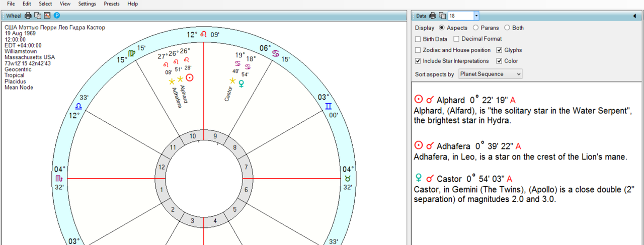The width and height of the screenshot is (644, 245).
Task: Enable Zodiac and House position checkbox
Action: click(x=418, y=50)
